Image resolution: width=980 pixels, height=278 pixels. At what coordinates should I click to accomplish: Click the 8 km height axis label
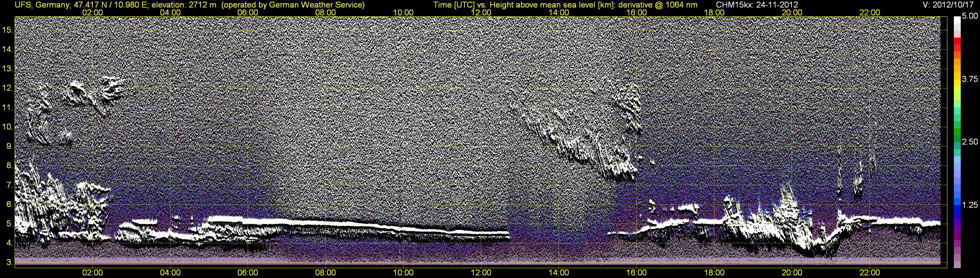coord(9,166)
